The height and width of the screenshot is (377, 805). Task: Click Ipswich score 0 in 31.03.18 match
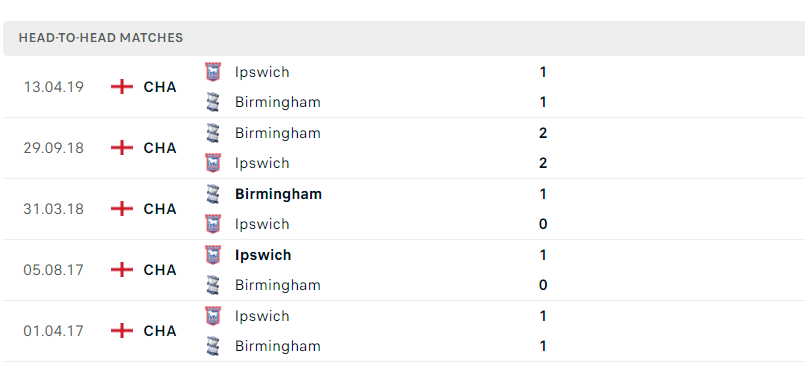(543, 224)
